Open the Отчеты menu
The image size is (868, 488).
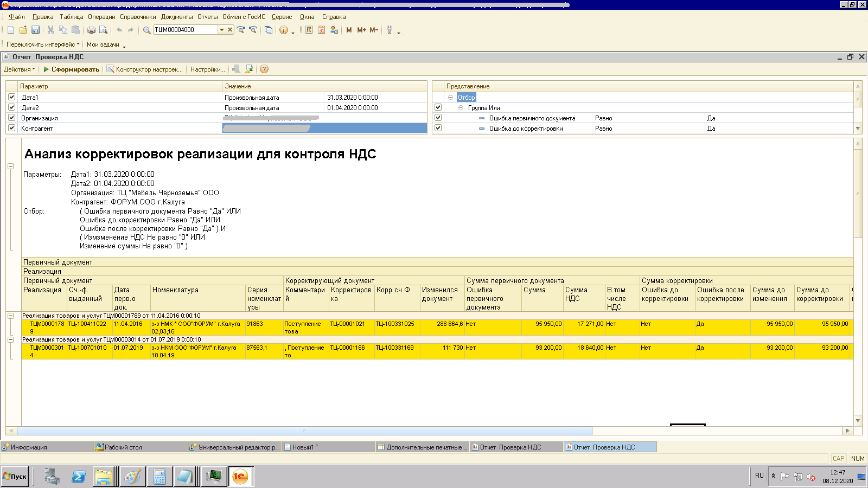pyautogui.click(x=207, y=17)
